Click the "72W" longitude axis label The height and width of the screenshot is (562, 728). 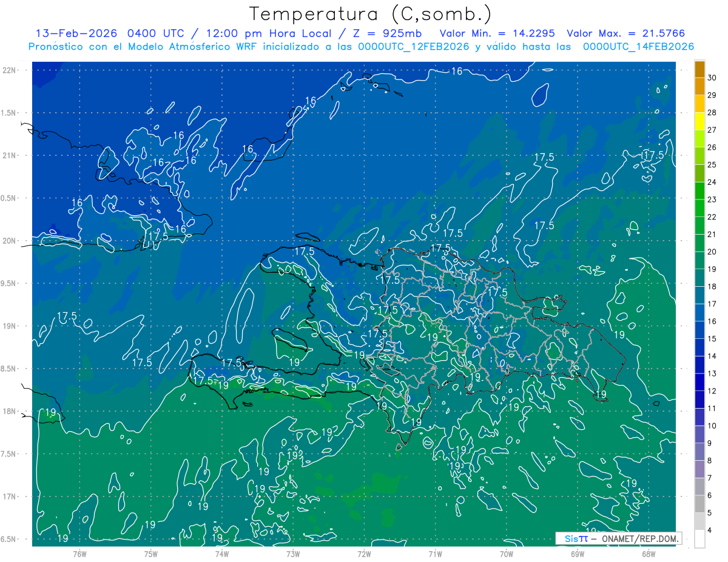coord(364,554)
